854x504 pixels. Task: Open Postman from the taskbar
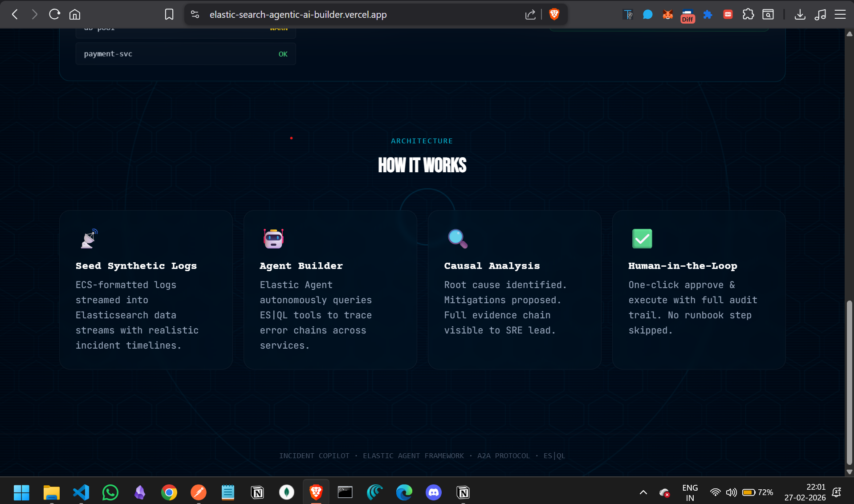[x=199, y=492]
